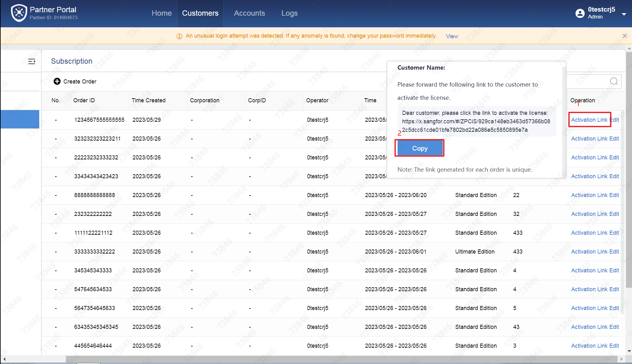Click the Partner Portal shield logo
Viewport: 632px width, 364px height.
pos(19,13)
